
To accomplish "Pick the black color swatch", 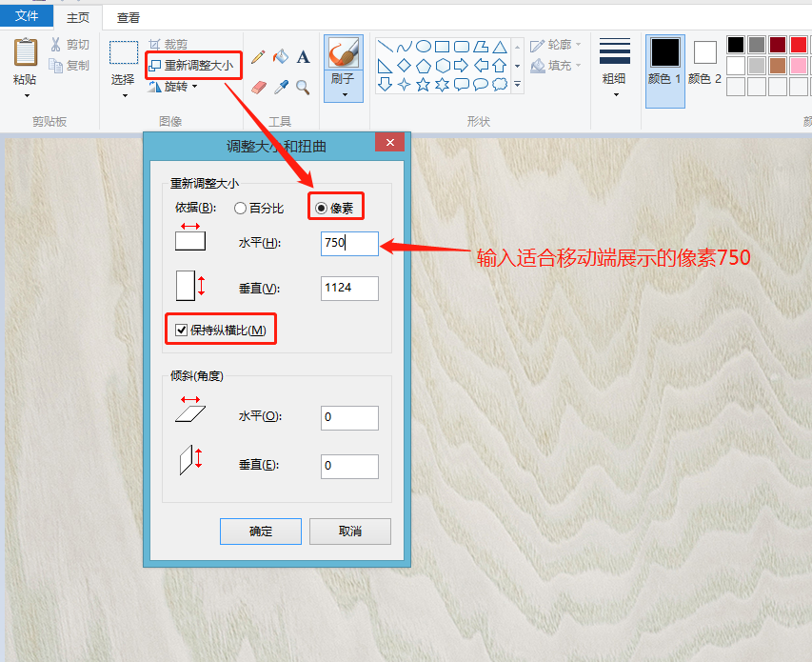I will click(x=736, y=45).
